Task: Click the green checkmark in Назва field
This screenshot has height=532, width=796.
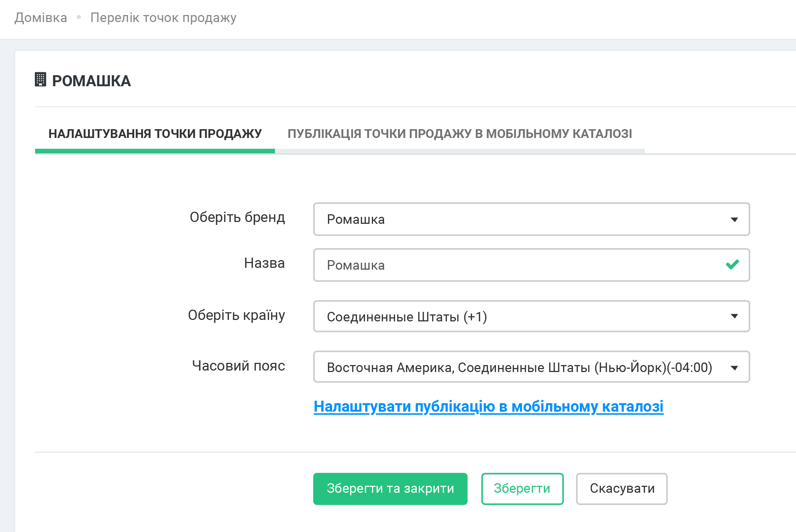Action: click(x=732, y=265)
